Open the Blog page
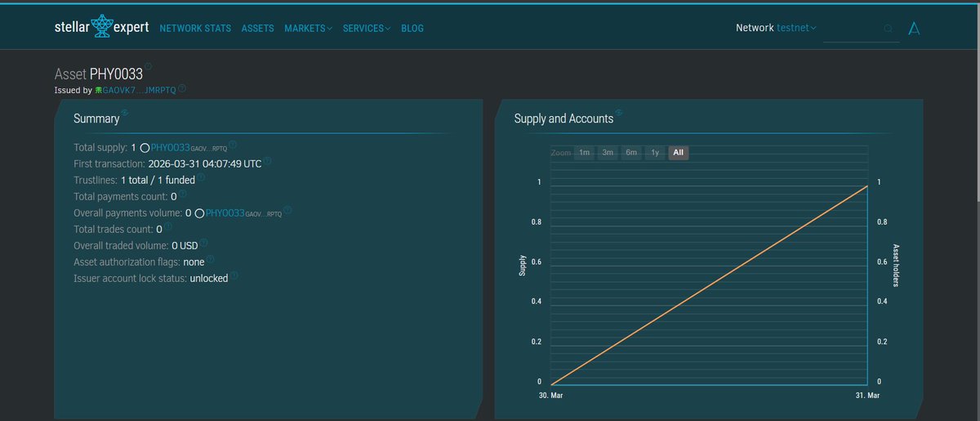980x421 pixels. coord(412,28)
